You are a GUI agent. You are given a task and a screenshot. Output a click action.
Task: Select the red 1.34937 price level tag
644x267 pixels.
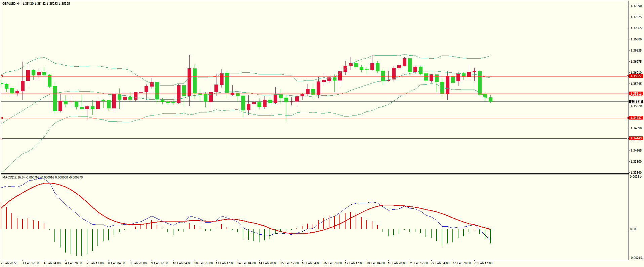(x=636, y=118)
